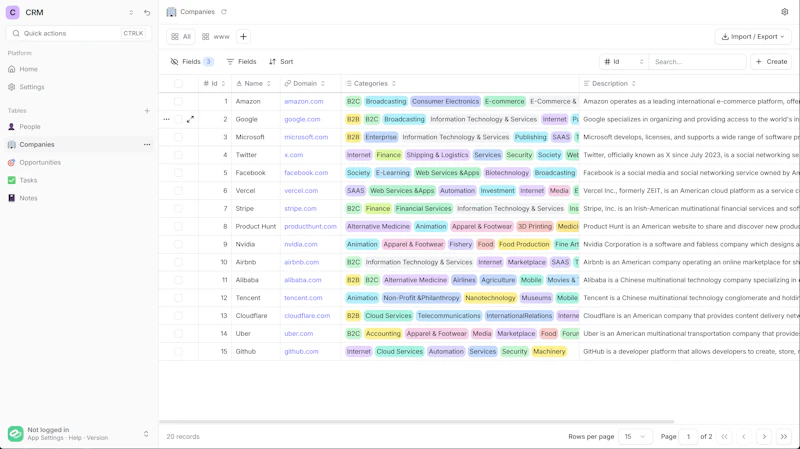
Task: Add a new table in sidebar
Action: click(x=147, y=111)
